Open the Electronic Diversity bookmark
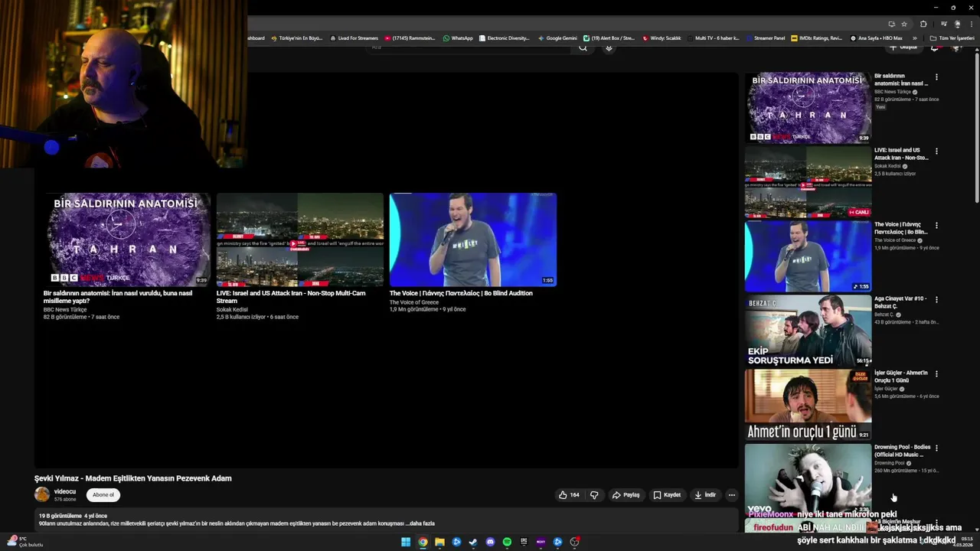980x551 pixels. coord(505,37)
